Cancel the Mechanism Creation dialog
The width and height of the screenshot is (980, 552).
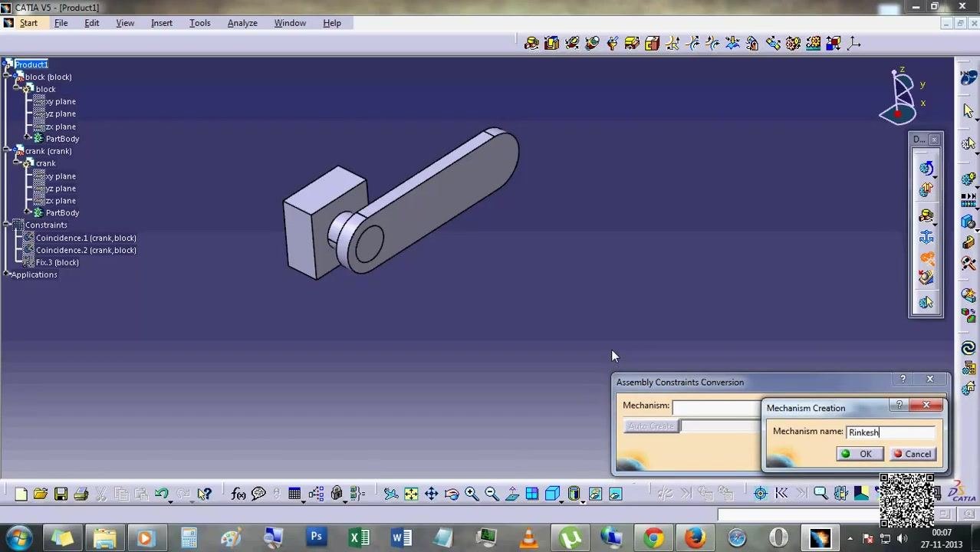(x=912, y=454)
